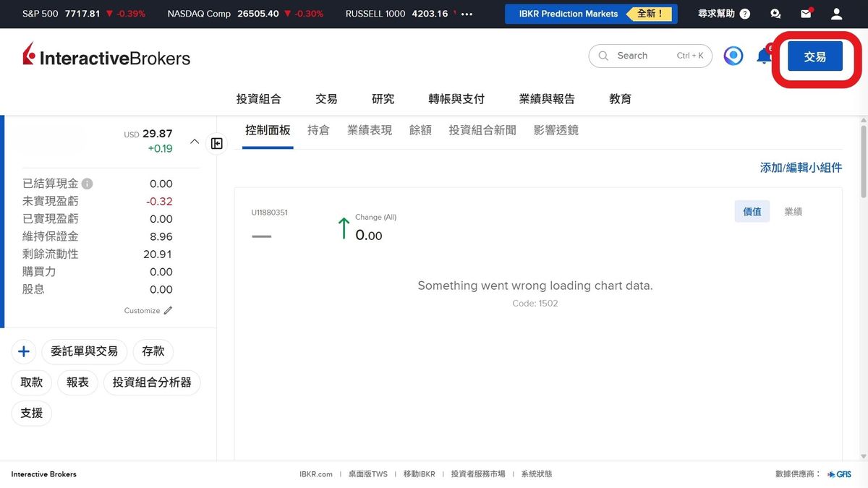Click the USD 29.87 net value
868x488 pixels.
pos(148,134)
